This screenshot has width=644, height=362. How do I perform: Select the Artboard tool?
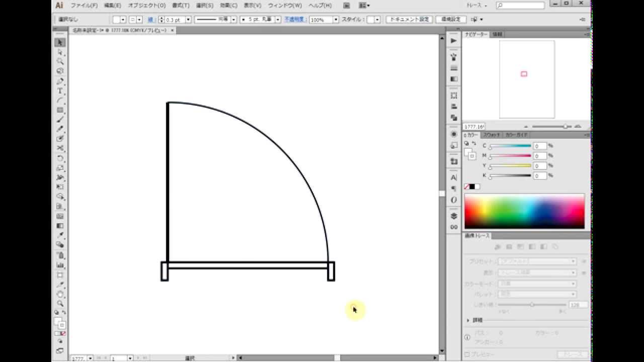point(60,275)
